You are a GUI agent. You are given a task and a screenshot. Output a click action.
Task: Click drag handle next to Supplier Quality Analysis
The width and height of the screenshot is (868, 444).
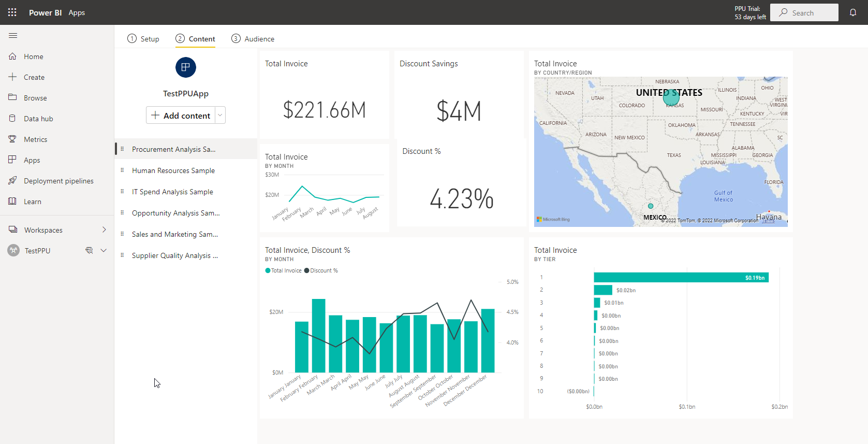[x=122, y=255]
